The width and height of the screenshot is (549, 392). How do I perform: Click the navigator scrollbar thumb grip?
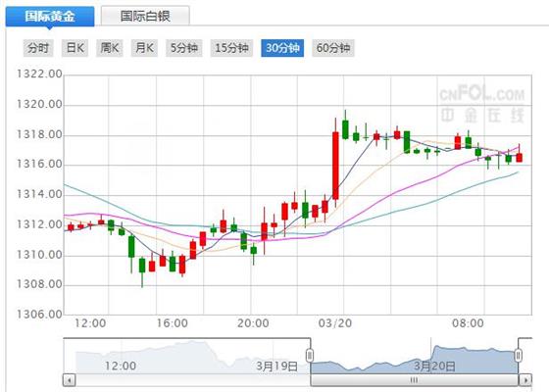point(414,380)
